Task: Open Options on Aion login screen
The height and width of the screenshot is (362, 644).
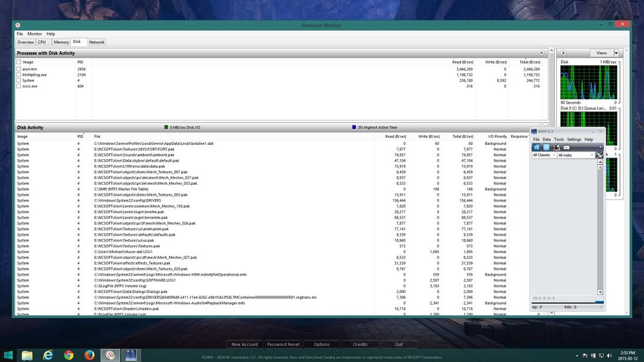Action: pyautogui.click(x=322, y=345)
